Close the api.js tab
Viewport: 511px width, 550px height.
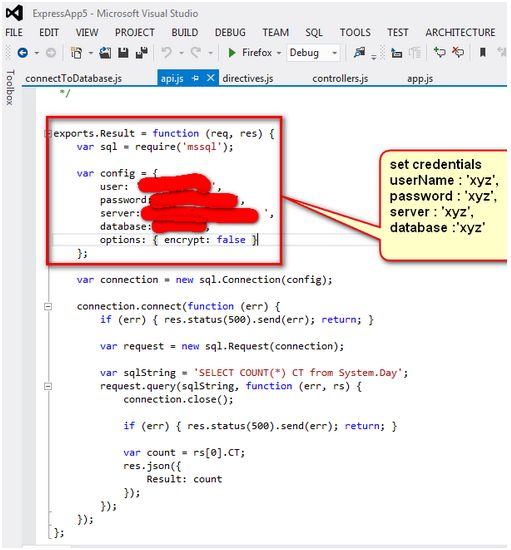pos(210,78)
